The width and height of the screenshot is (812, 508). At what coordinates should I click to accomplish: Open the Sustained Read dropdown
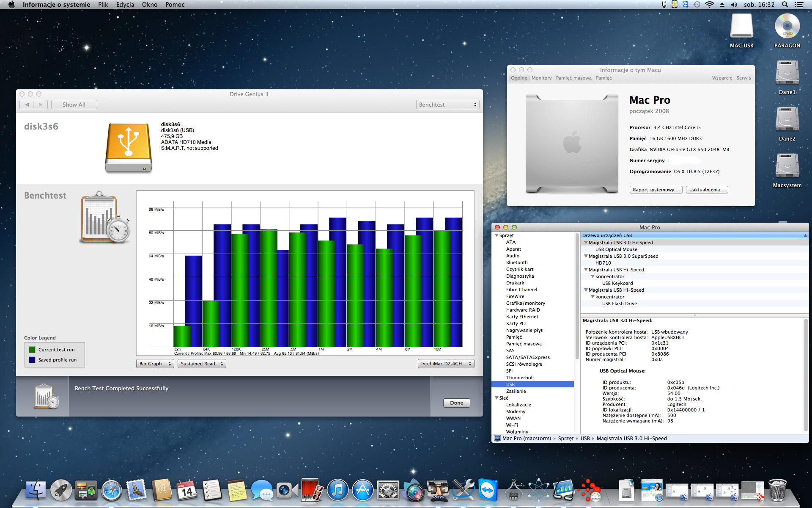(x=202, y=364)
